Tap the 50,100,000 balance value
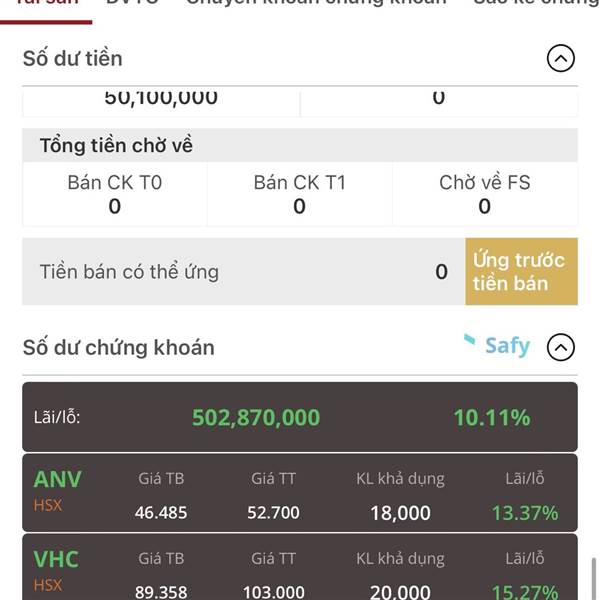Screen dimensions: 600x600 [x=161, y=98]
